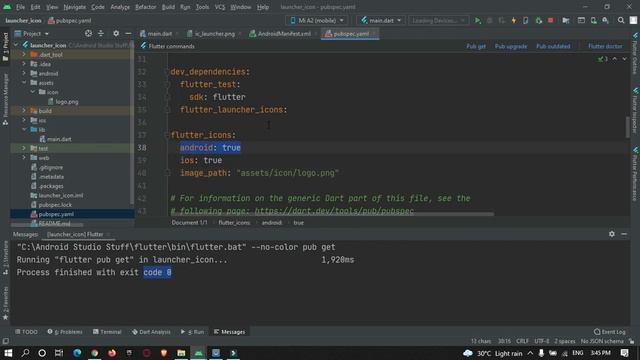The image size is (640, 360).
Task: Open Brave browser from taskbar
Action: pos(164,353)
